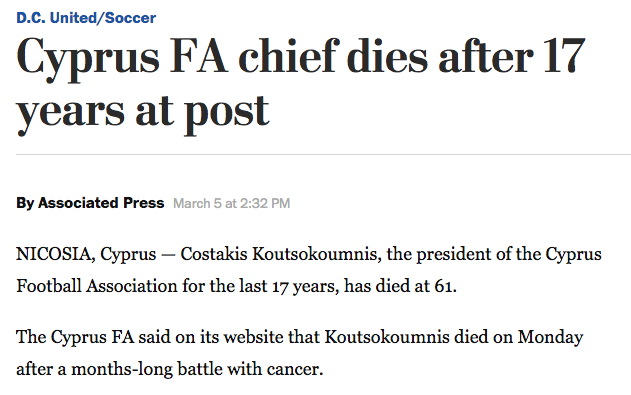Click 'The Cyprus FA' starting the second paragraph
Image resolution: width=631 pixels, height=395 pixels.
(x=75, y=337)
